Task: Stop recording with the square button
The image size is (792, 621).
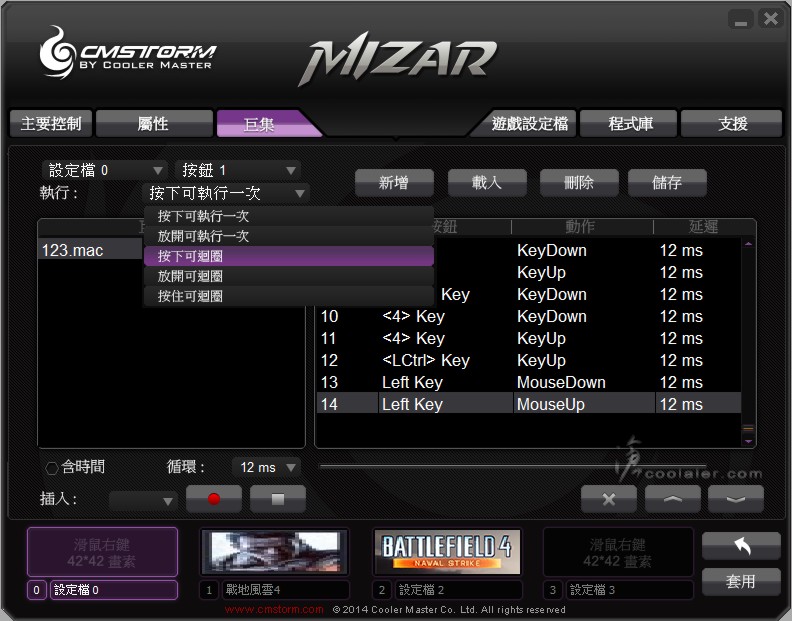Action: [x=278, y=499]
